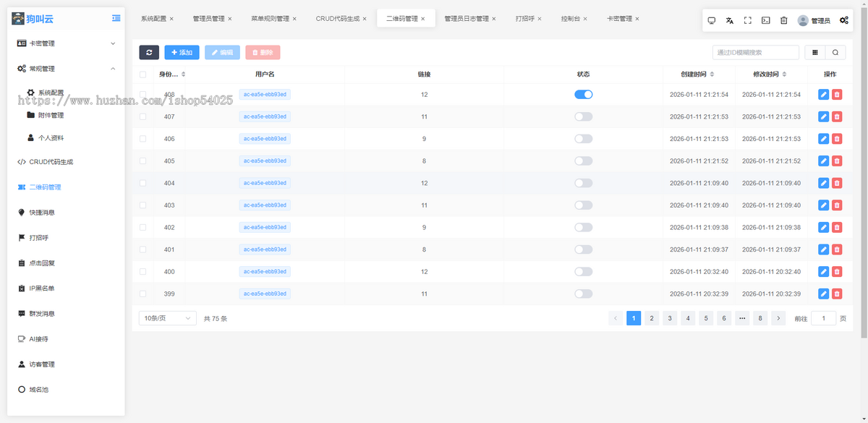Open the 10条/页 page size dropdown
This screenshot has height=423, width=868.
[x=167, y=318]
